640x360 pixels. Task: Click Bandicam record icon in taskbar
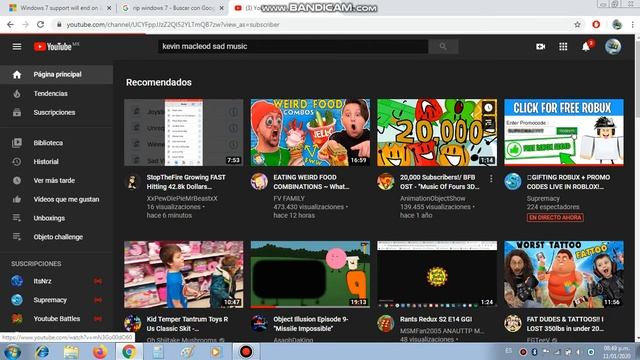point(246,351)
